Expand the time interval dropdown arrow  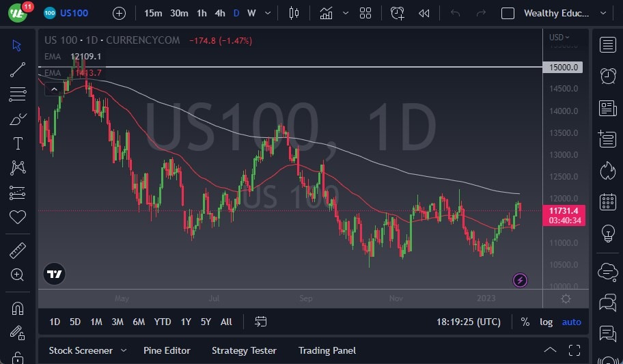pyautogui.click(x=267, y=13)
